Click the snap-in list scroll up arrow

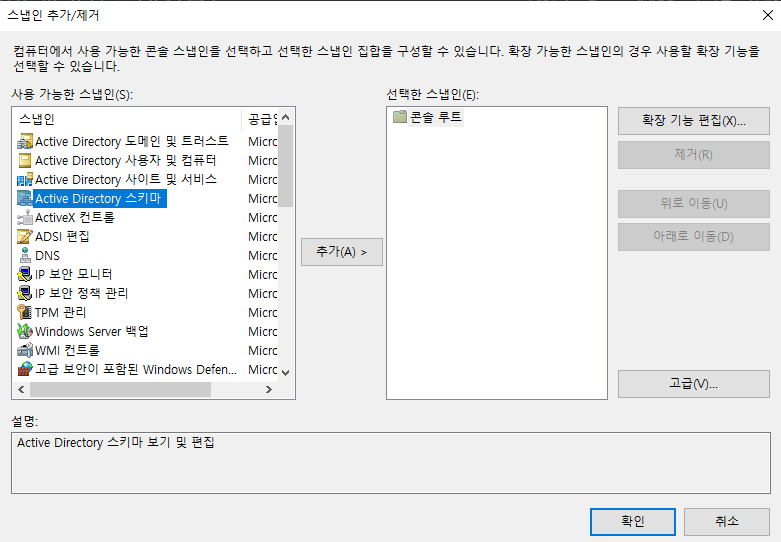(x=285, y=117)
